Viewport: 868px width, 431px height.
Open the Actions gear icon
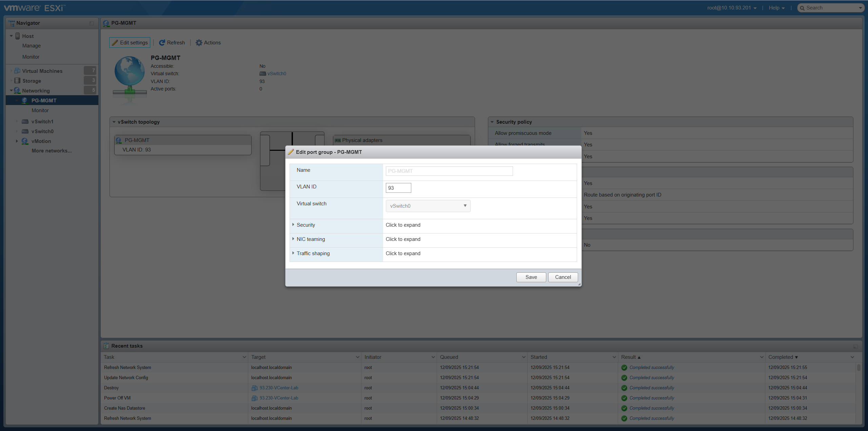coord(199,42)
